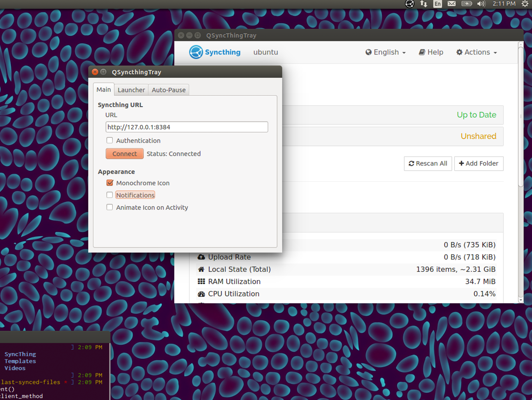Click the plus icon in Add Folder
Screen dimensions: 532x400
tap(462, 163)
